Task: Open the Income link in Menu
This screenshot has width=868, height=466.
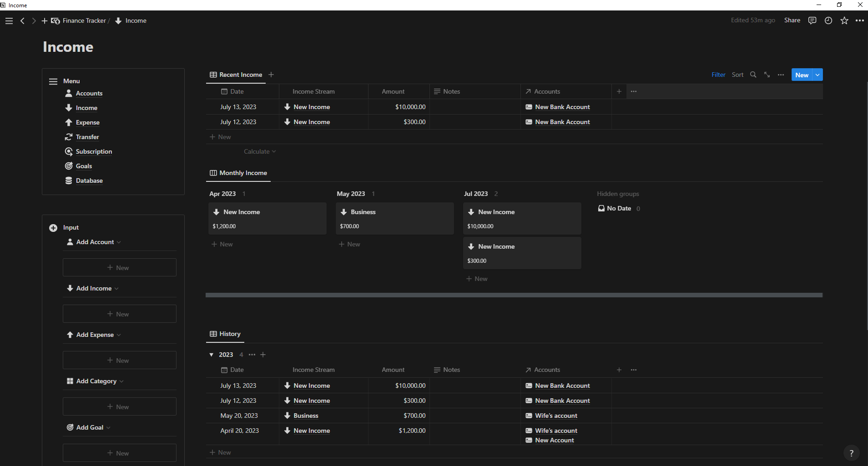Action: [x=86, y=108]
